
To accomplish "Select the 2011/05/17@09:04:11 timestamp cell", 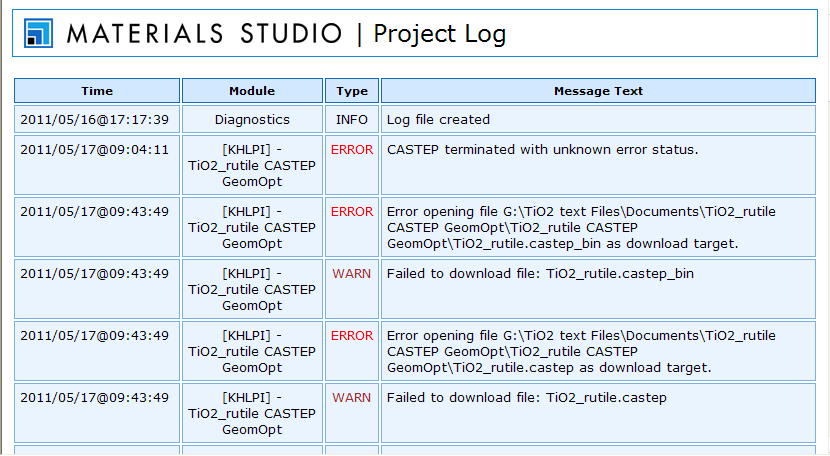I will [x=94, y=150].
